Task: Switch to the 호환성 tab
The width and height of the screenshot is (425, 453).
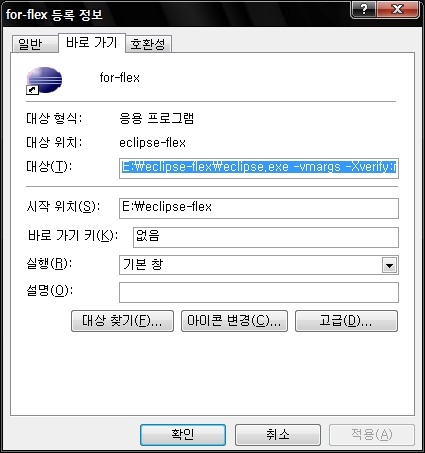Action: coord(148,44)
